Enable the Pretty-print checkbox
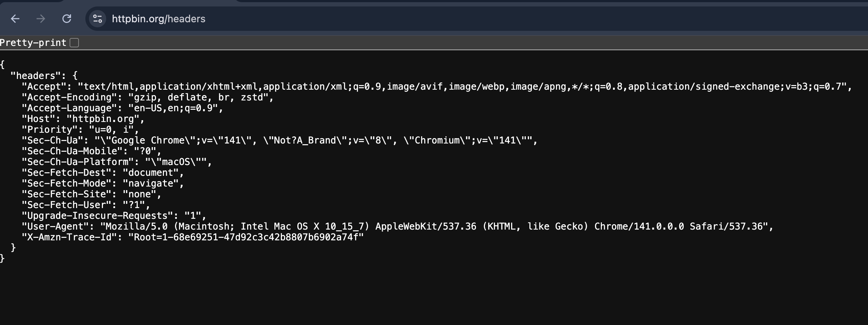The height and width of the screenshot is (325, 868). [x=74, y=43]
